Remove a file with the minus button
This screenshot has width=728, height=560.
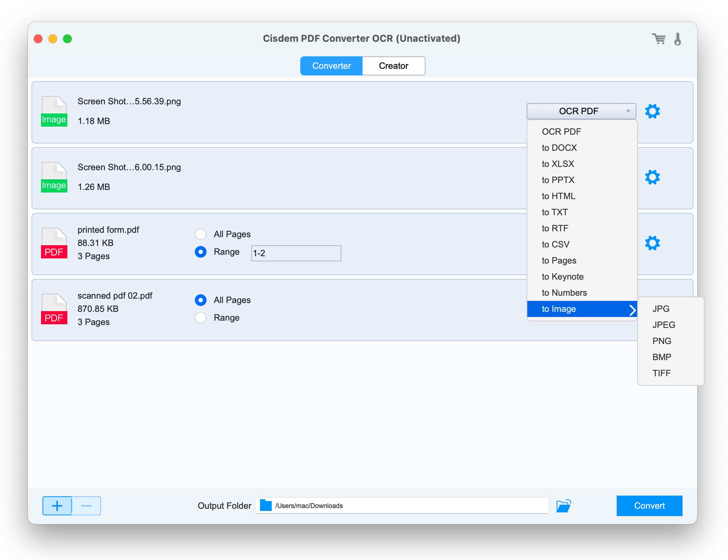tap(86, 506)
